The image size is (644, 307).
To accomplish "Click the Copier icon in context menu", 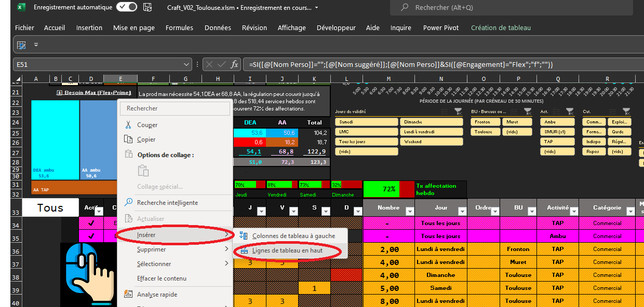I will tap(128, 139).
